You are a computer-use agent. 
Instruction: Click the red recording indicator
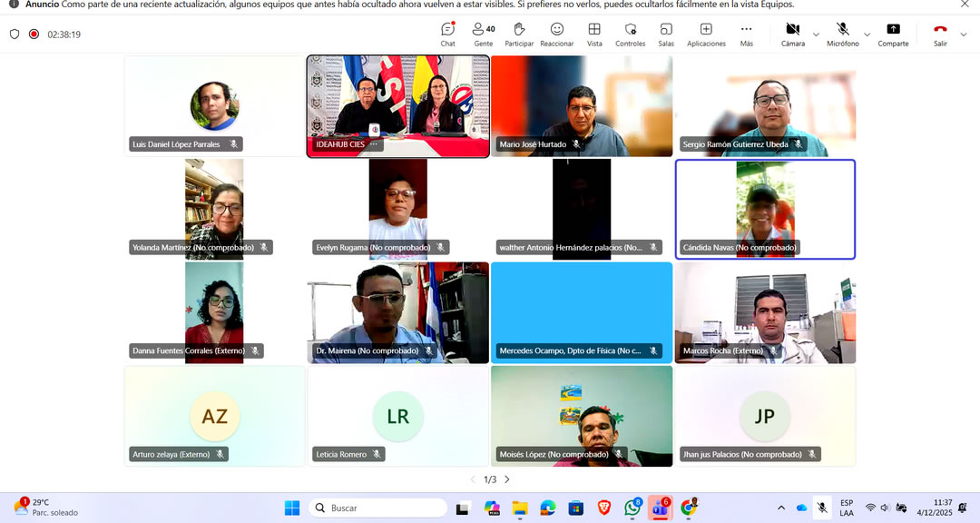point(34,35)
